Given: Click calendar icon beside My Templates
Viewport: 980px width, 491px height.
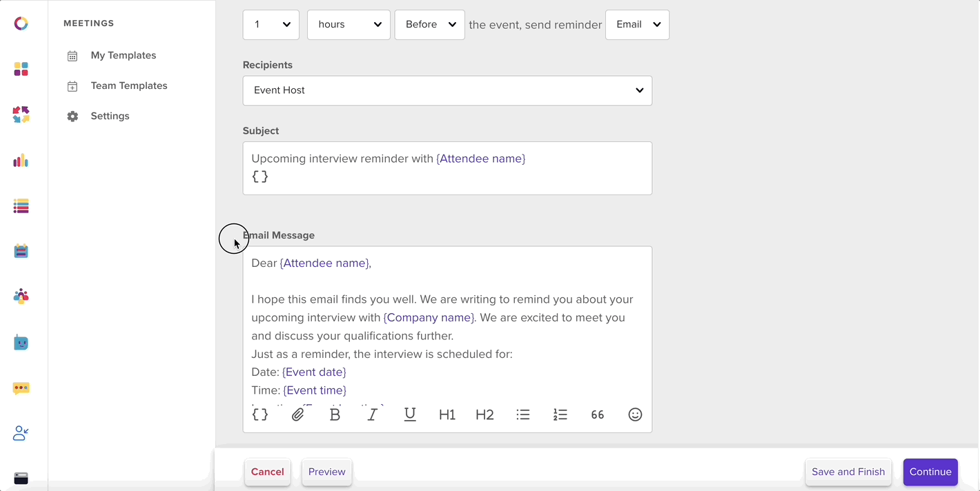Looking at the screenshot, I should pos(72,56).
